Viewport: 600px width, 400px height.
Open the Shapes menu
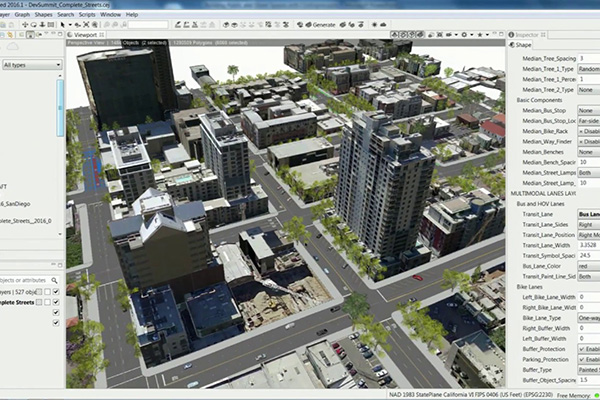pyautogui.click(x=43, y=15)
